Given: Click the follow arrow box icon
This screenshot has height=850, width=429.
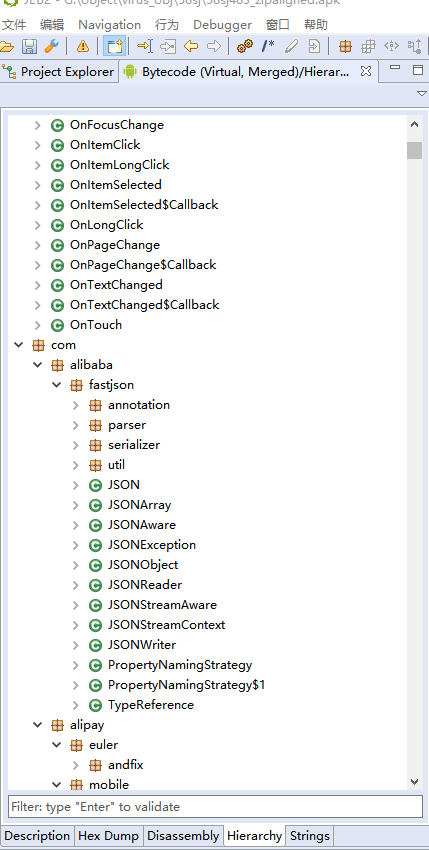Looking at the screenshot, I should (x=168, y=47).
